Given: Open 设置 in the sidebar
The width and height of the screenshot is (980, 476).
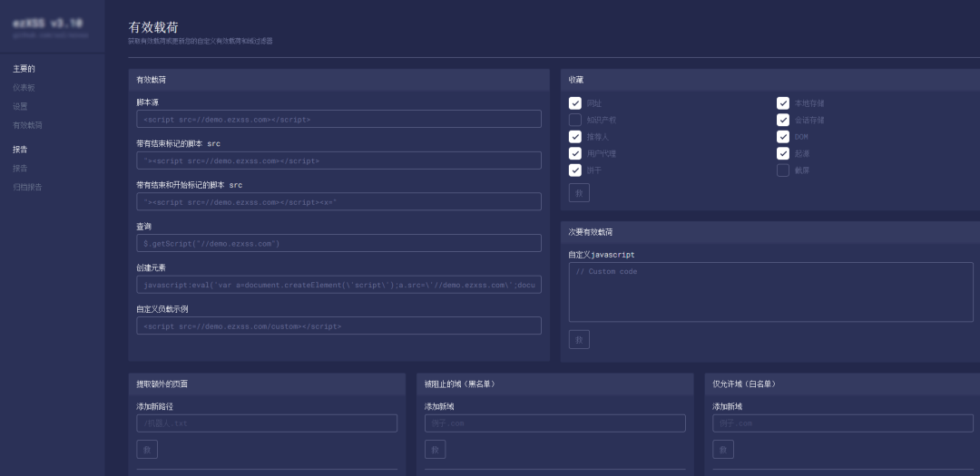Looking at the screenshot, I should (x=20, y=106).
